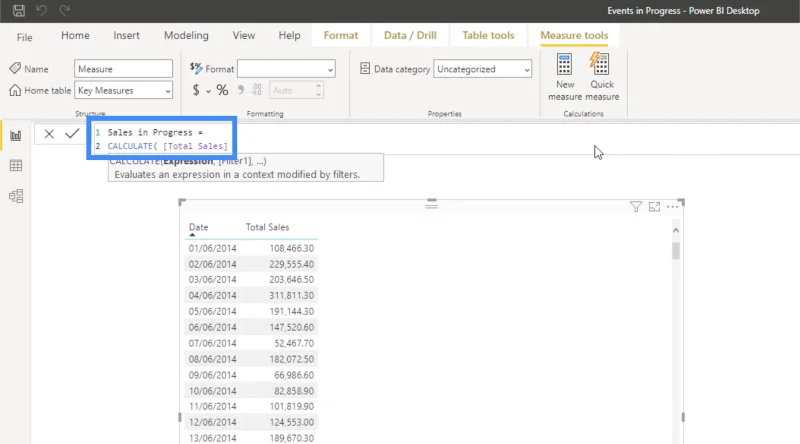This screenshot has width=800, height=444.
Task: Select the 07/06/2014 date cell
Action: coord(212,343)
